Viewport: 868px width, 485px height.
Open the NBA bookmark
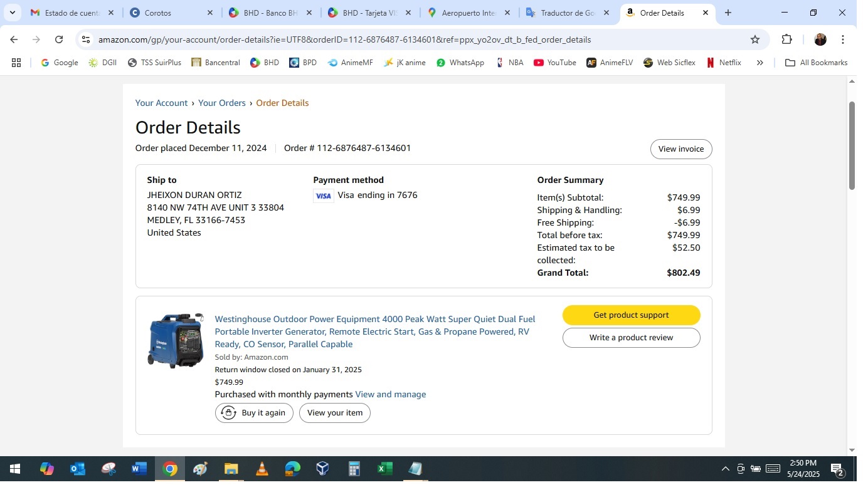pyautogui.click(x=509, y=63)
